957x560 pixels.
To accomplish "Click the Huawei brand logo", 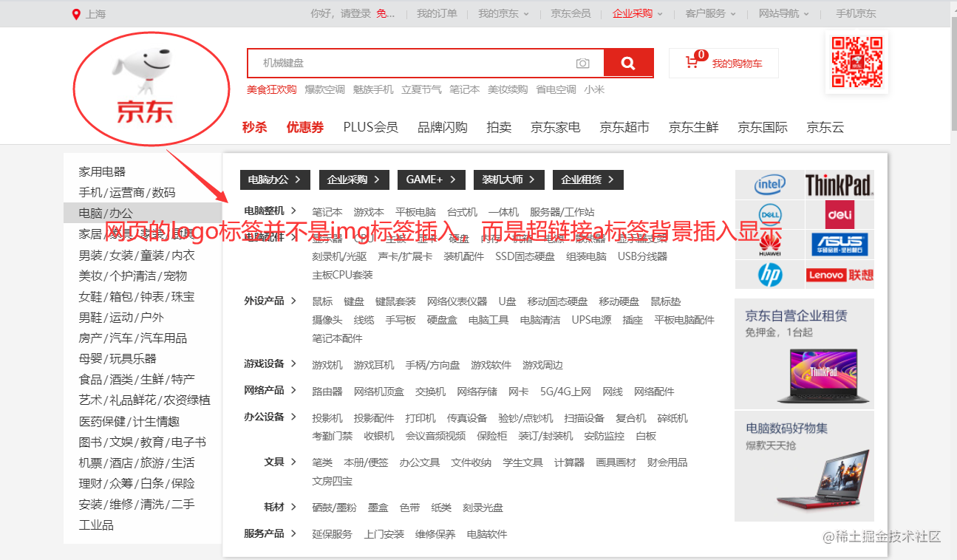I will [769, 245].
